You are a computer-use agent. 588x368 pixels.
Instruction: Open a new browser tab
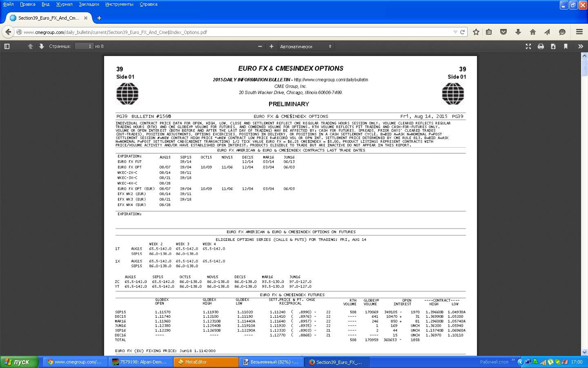[x=99, y=18]
